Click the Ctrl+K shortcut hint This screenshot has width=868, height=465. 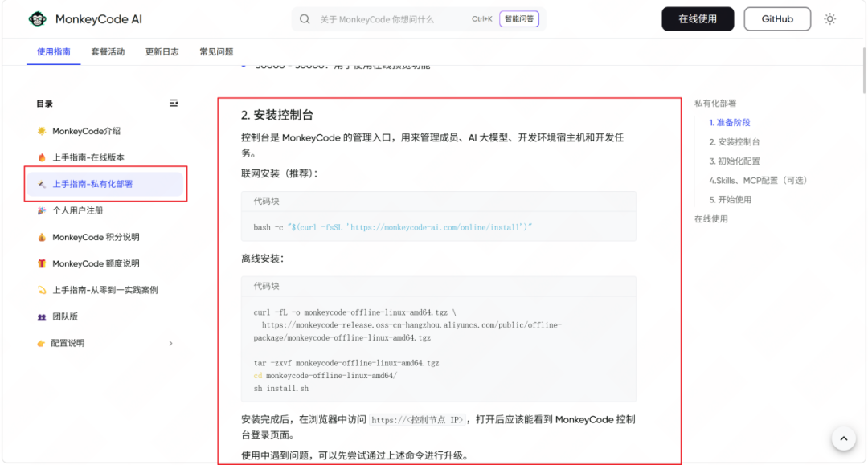(x=481, y=19)
